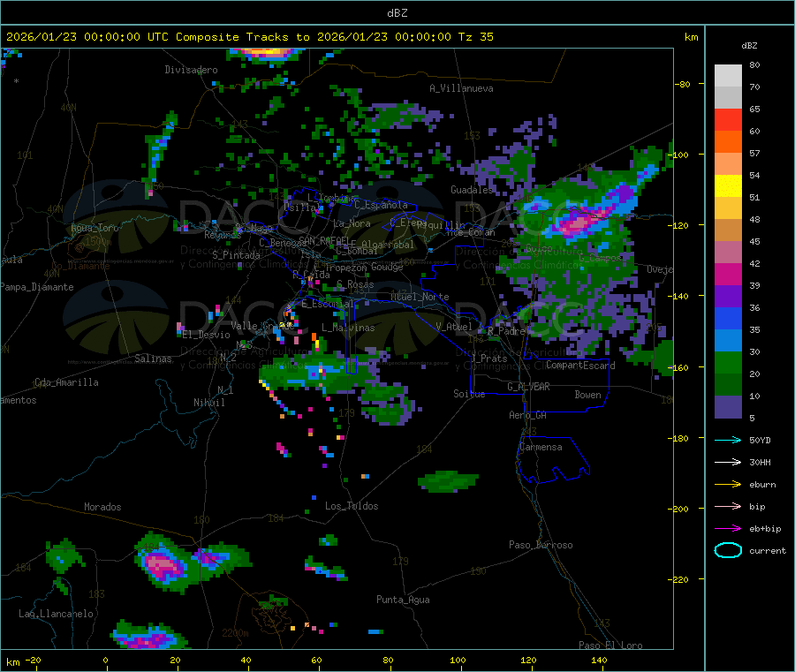The image size is (795, 672).
Task: Click the 2200m elevation label
Action: 235,633
